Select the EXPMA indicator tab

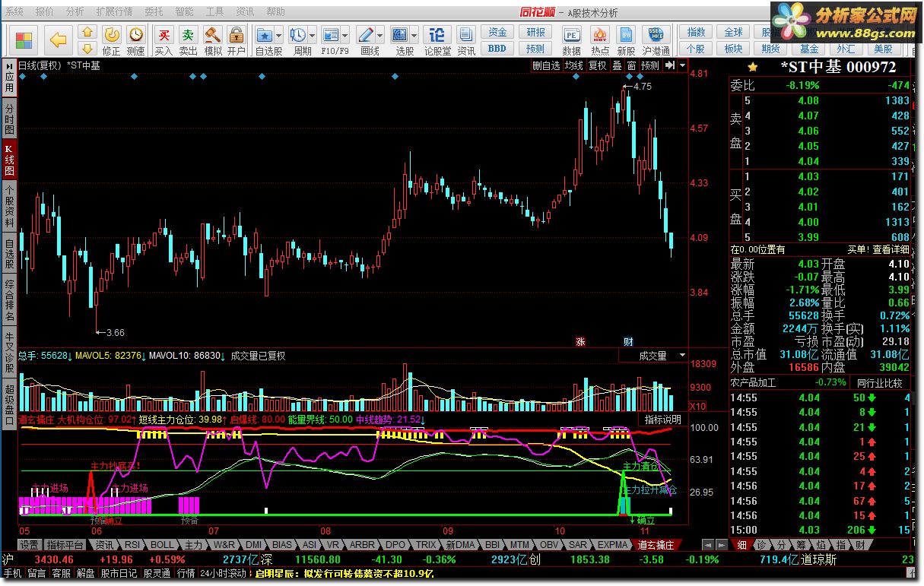point(613,544)
